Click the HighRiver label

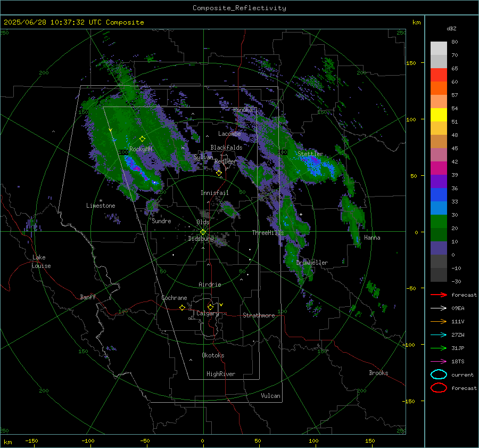tap(221, 374)
